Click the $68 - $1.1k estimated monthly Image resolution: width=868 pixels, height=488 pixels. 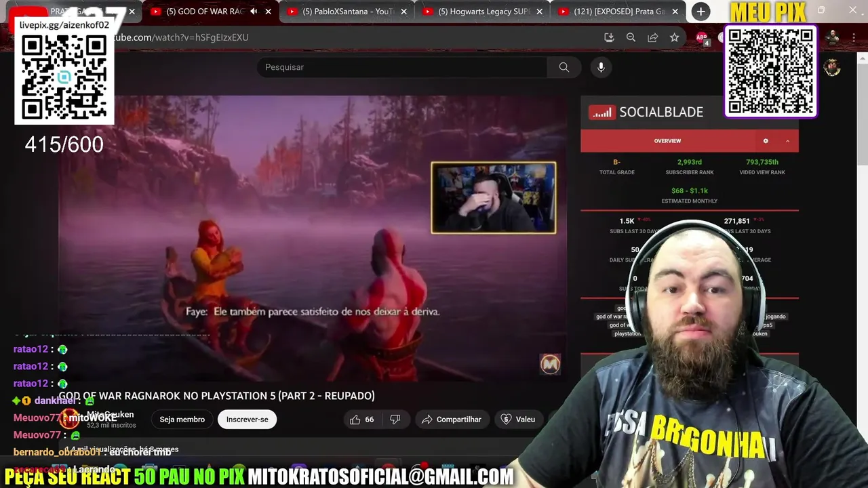[x=689, y=190]
